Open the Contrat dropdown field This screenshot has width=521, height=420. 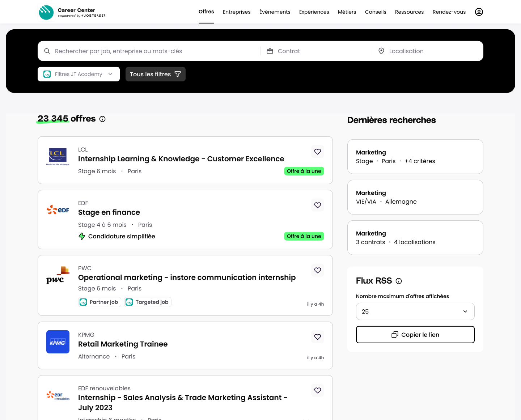tap(316, 51)
